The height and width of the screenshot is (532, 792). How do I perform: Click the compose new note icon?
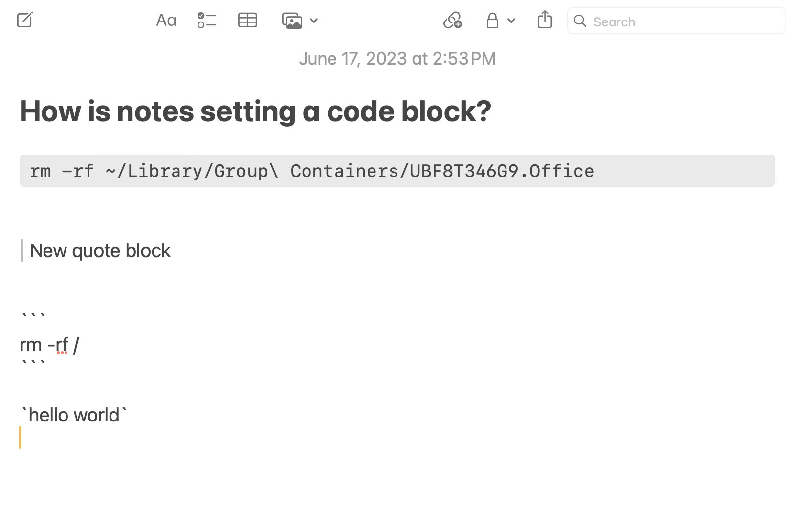(x=24, y=20)
